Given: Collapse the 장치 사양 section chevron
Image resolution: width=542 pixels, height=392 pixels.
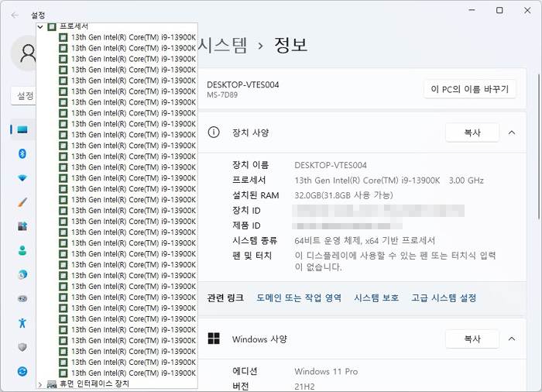Looking at the screenshot, I should pyautogui.click(x=512, y=132).
